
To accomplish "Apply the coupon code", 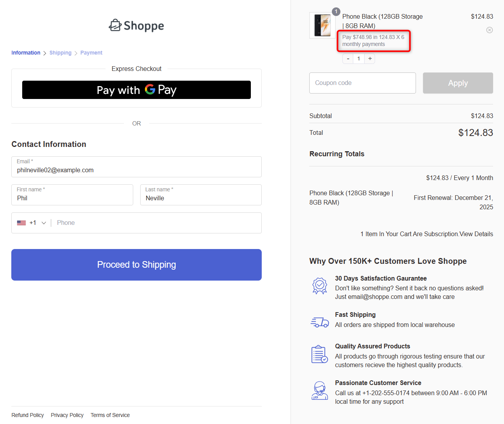I will [458, 83].
